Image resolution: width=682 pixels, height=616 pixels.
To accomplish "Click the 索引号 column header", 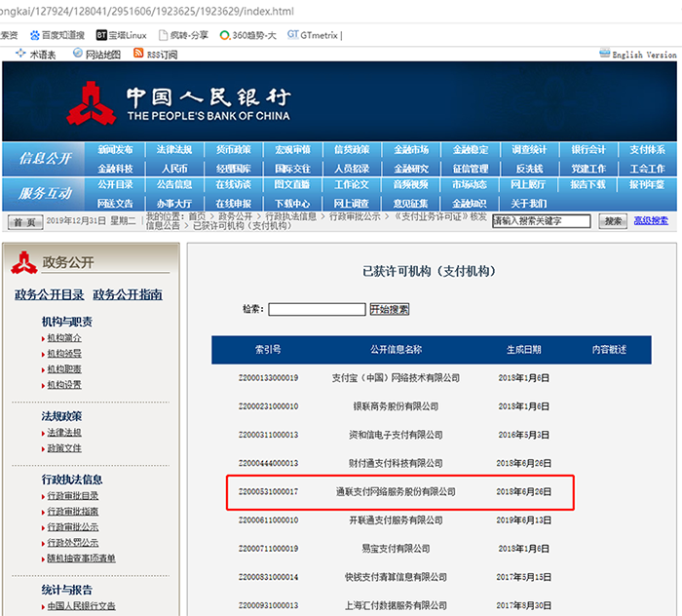I will click(268, 349).
